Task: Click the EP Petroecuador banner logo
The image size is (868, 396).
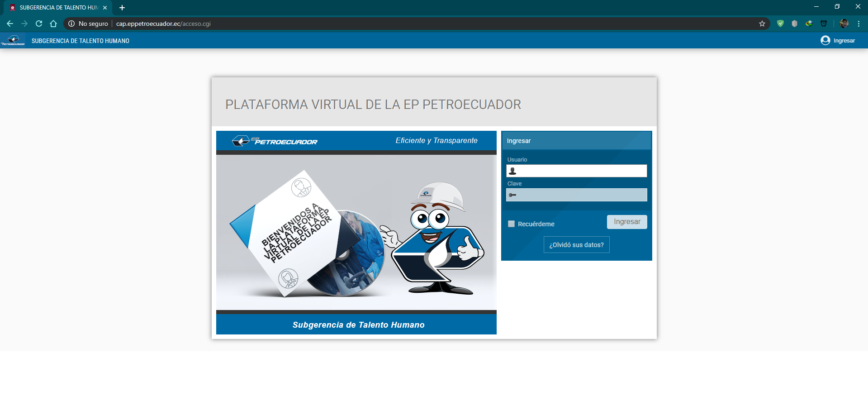Action: point(275,141)
